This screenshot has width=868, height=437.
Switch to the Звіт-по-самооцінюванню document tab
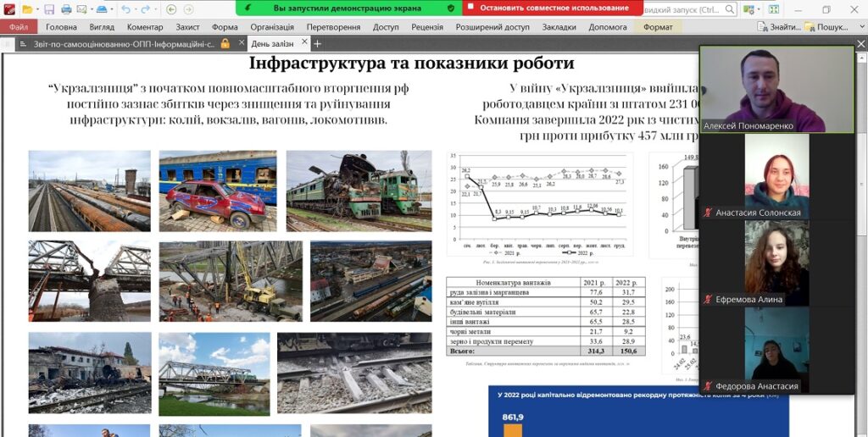tap(124, 44)
